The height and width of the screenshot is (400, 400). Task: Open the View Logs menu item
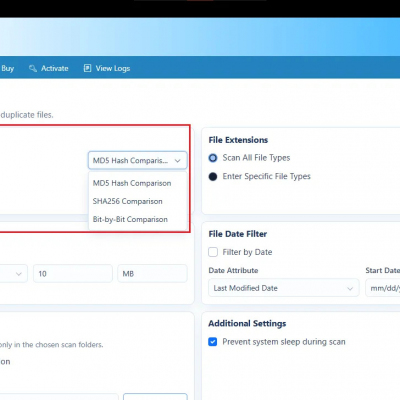pyautogui.click(x=107, y=68)
